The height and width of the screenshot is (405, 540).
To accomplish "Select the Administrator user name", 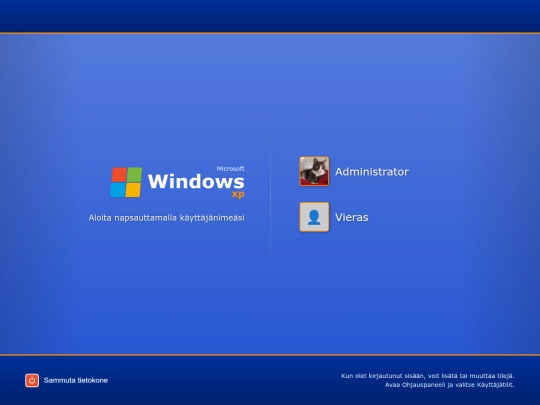I will 372,172.
